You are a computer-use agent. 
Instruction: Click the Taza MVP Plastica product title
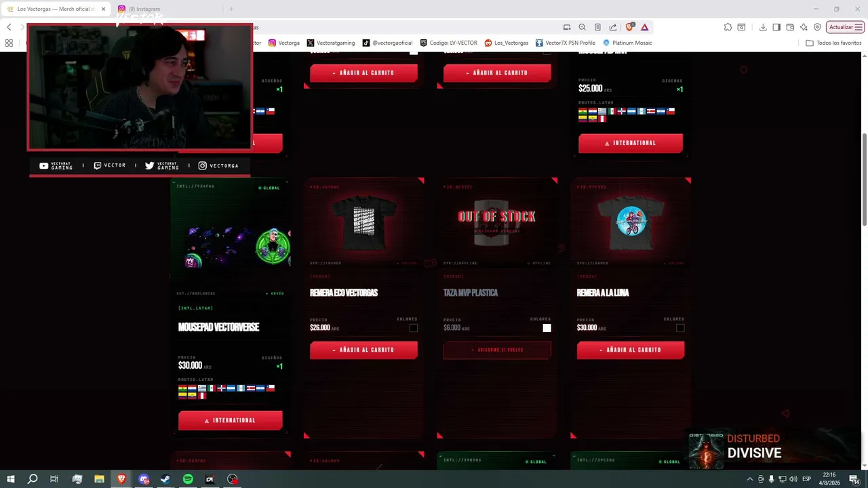[x=471, y=293]
